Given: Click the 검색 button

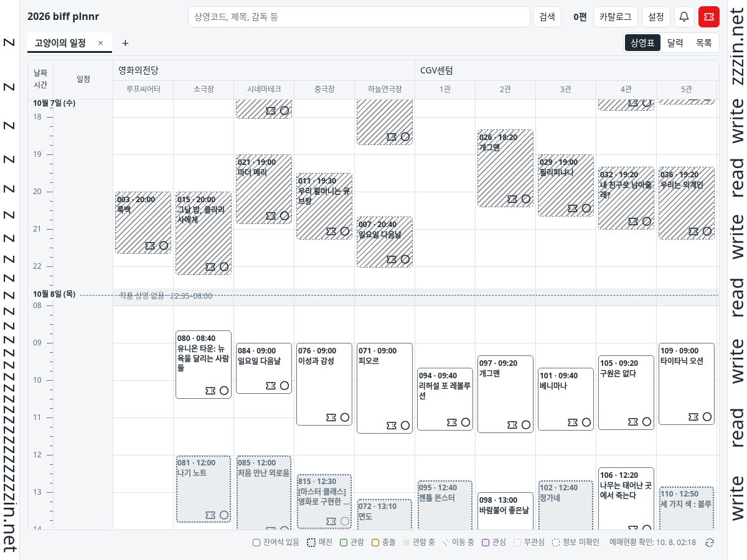Looking at the screenshot, I should 547,17.
